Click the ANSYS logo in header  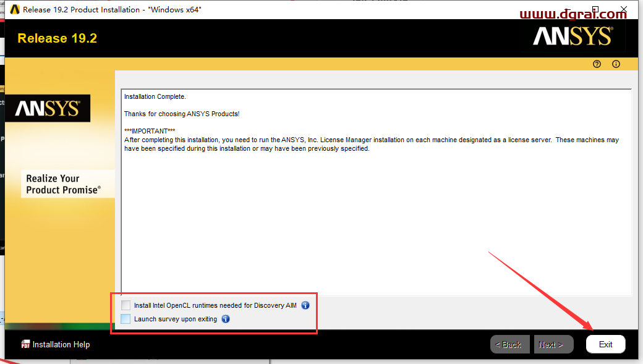573,36
